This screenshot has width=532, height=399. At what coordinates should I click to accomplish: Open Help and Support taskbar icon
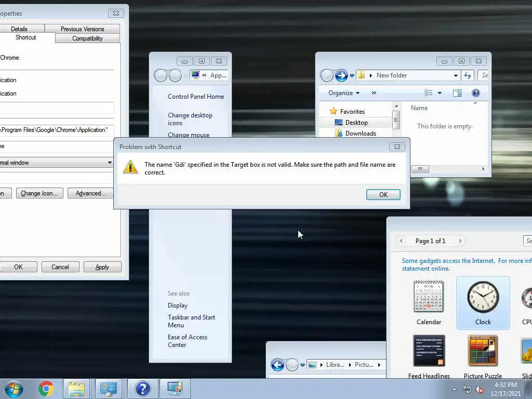pyautogui.click(x=142, y=389)
